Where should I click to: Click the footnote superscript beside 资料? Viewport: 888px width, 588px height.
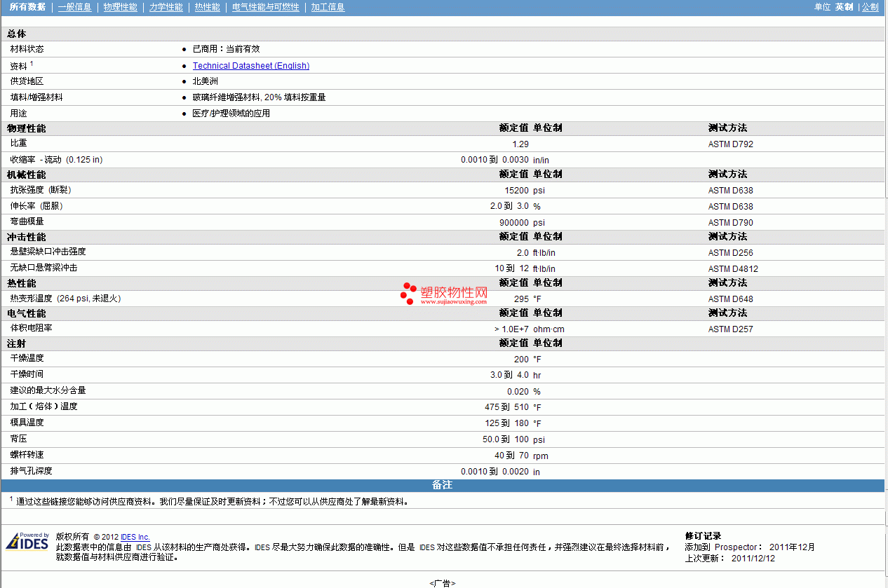(x=32, y=63)
